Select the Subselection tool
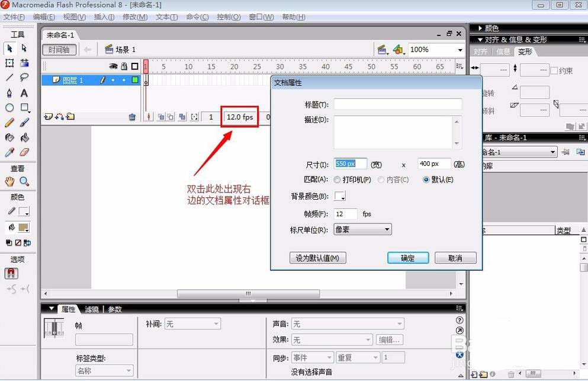588x381 pixels. [x=24, y=48]
